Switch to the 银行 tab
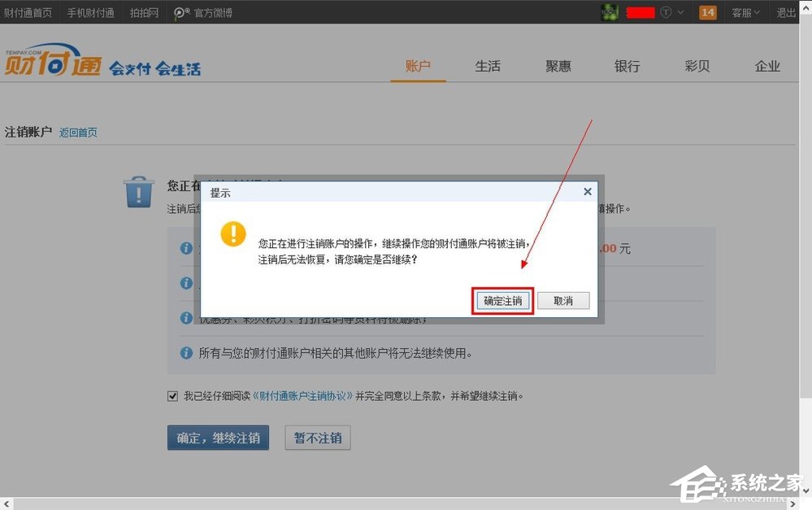Viewport: 812px width, 510px height. tap(627, 67)
